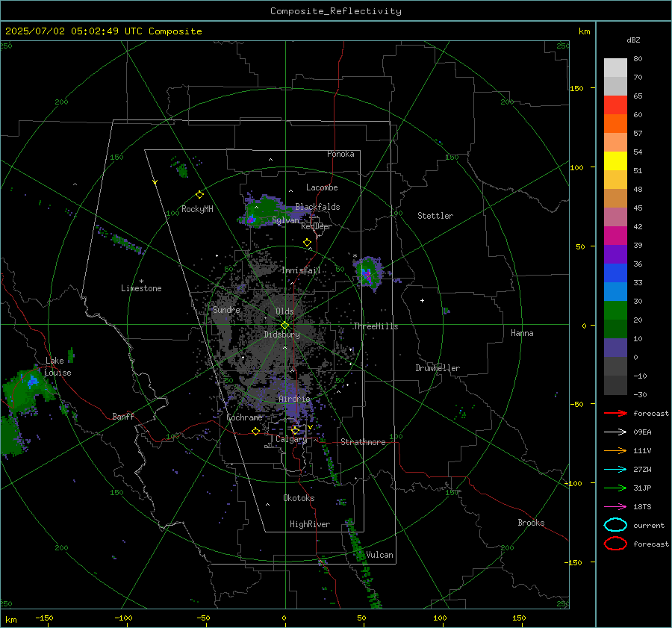Pick the bright green 20-30 dBZ swatch

pos(615,311)
